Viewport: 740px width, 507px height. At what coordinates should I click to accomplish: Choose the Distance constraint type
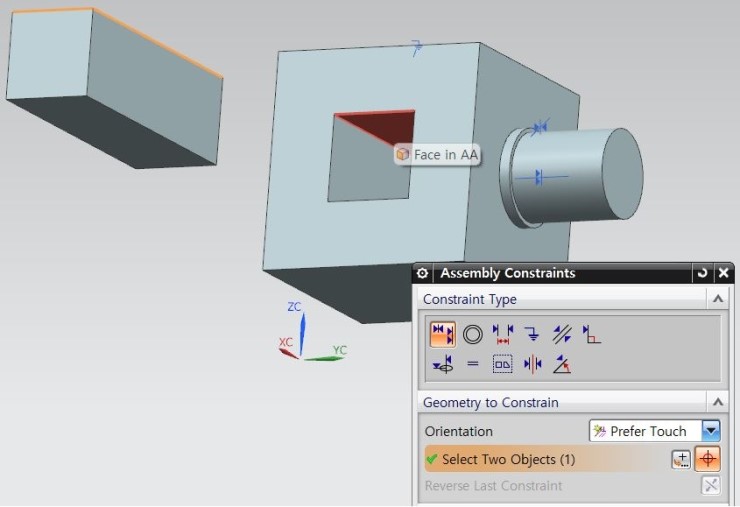click(502, 334)
